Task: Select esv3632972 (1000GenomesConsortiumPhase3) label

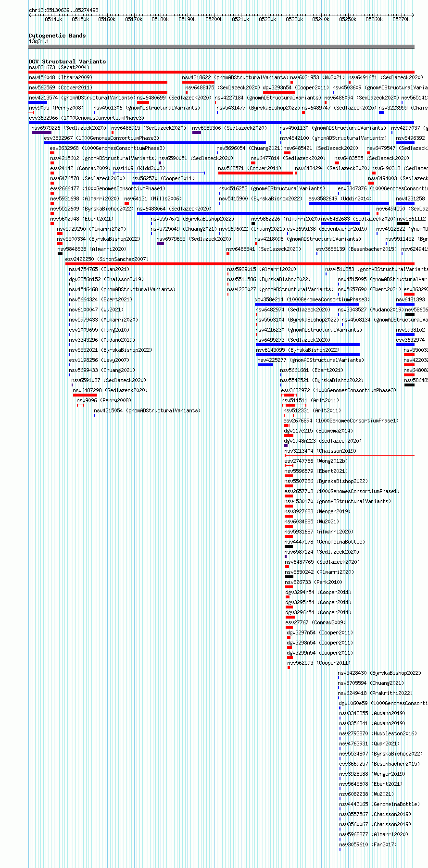Action: (339, 390)
